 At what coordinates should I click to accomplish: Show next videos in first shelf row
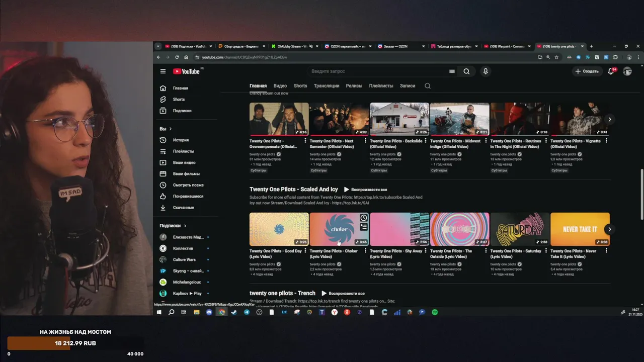click(x=609, y=120)
